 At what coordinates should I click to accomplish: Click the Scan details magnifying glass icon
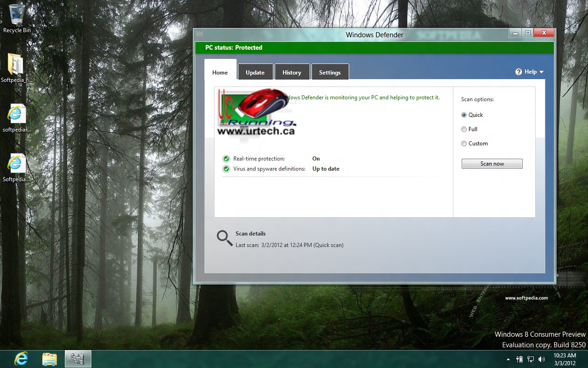[225, 238]
